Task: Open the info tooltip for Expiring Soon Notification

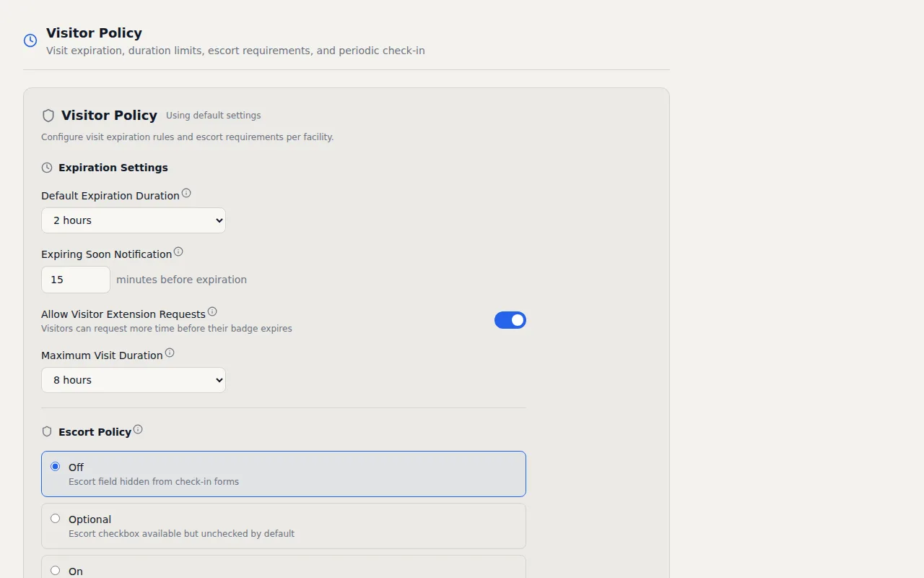Action: pyautogui.click(x=178, y=251)
